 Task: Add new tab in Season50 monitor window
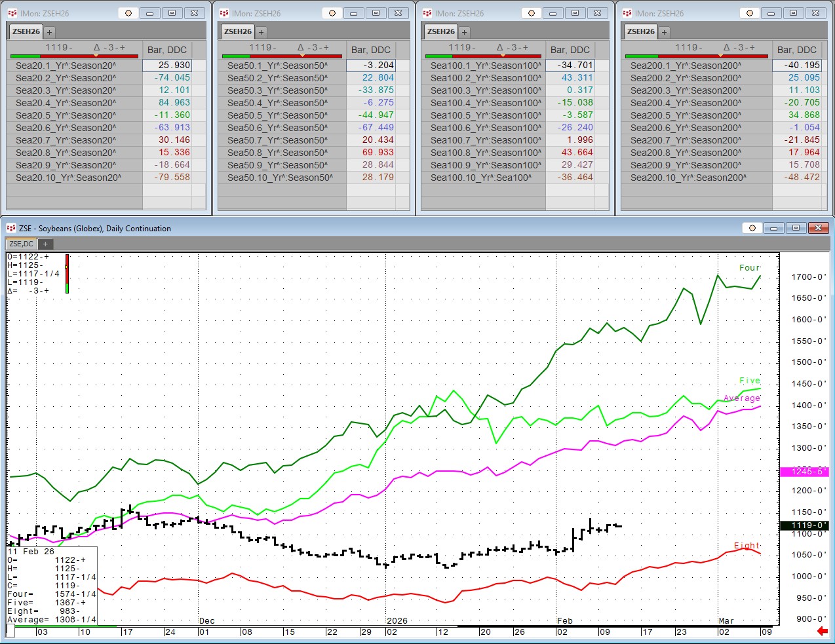(x=261, y=31)
